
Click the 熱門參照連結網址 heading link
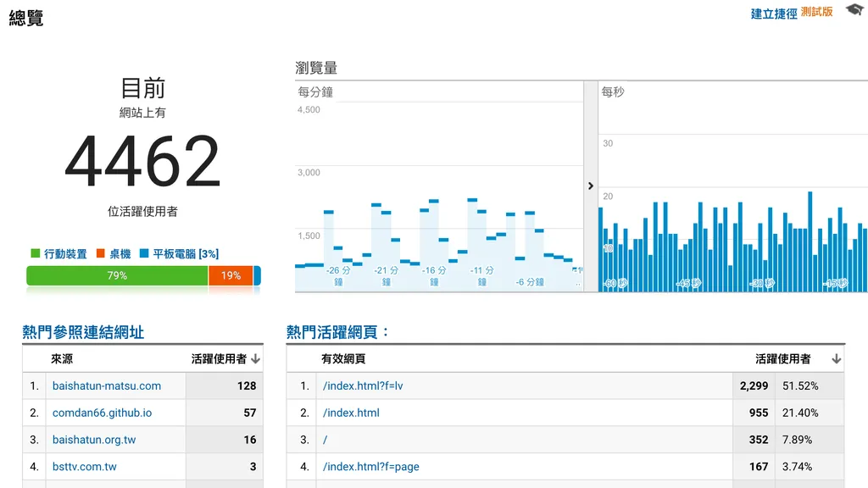(83, 332)
